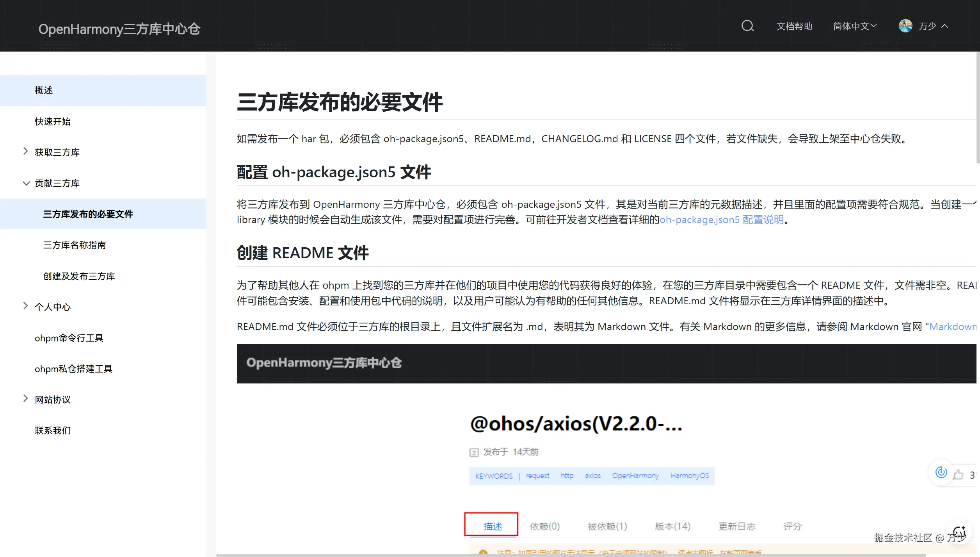Image resolution: width=980 pixels, height=557 pixels.
Task: Expand the 获取三方库 sidebar section
Action: coord(26,151)
